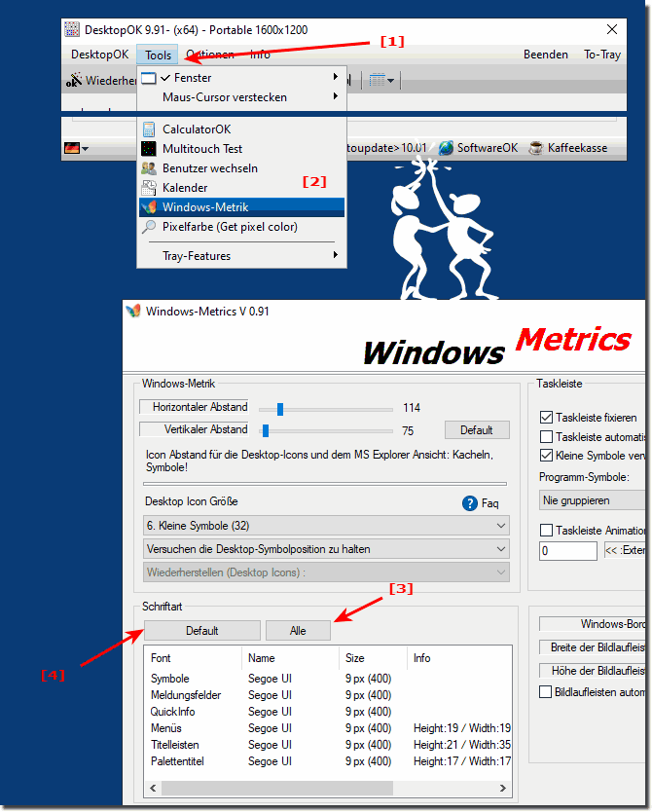Click the Alle font button

(x=298, y=631)
